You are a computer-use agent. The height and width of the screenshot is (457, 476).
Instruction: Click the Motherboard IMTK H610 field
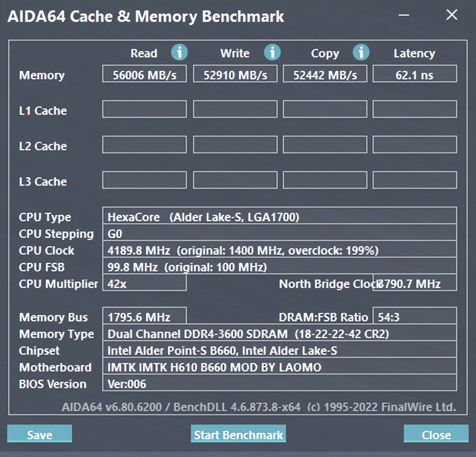(x=279, y=367)
